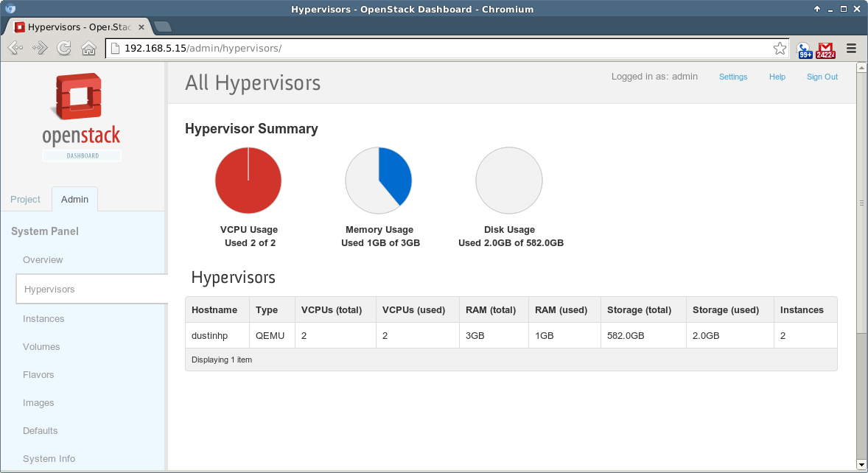The height and width of the screenshot is (473, 868).
Task: Open the Chromium hamburger menu
Action: (x=851, y=49)
